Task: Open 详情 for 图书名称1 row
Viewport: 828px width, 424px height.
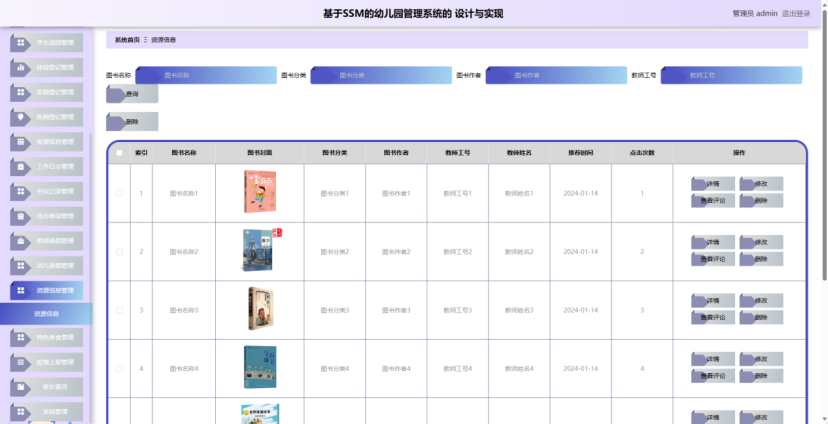Action: (x=713, y=184)
